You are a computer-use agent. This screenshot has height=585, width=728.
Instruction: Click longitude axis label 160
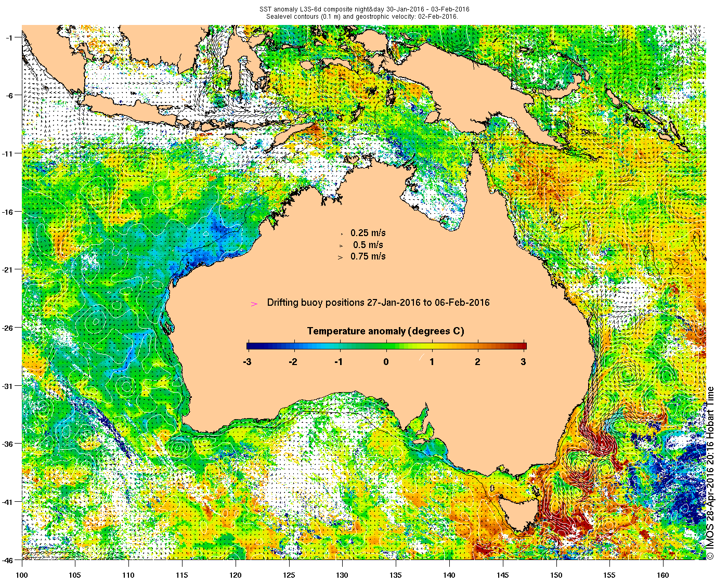click(663, 575)
